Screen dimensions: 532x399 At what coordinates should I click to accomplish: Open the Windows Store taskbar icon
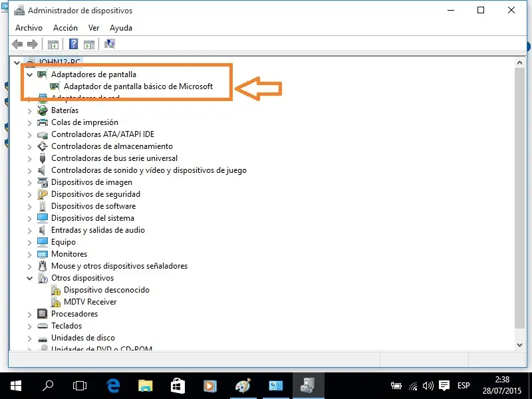click(178, 386)
